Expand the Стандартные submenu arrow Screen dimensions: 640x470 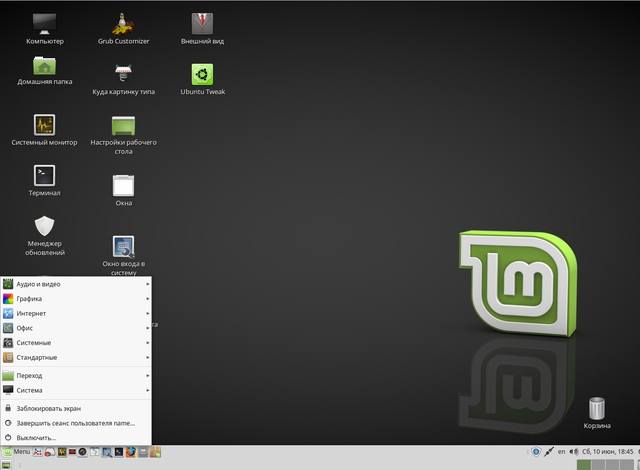click(147, 357)
